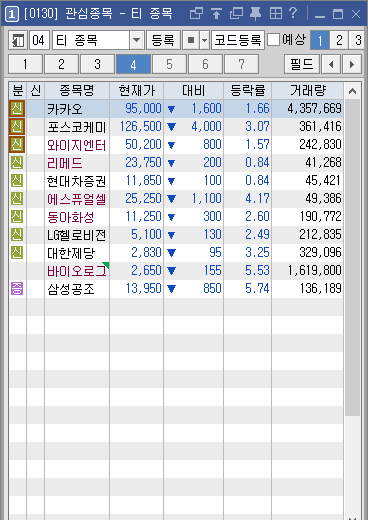
Task: Click the vertical scrollbar thumb of the table
Action: (352, 257)
